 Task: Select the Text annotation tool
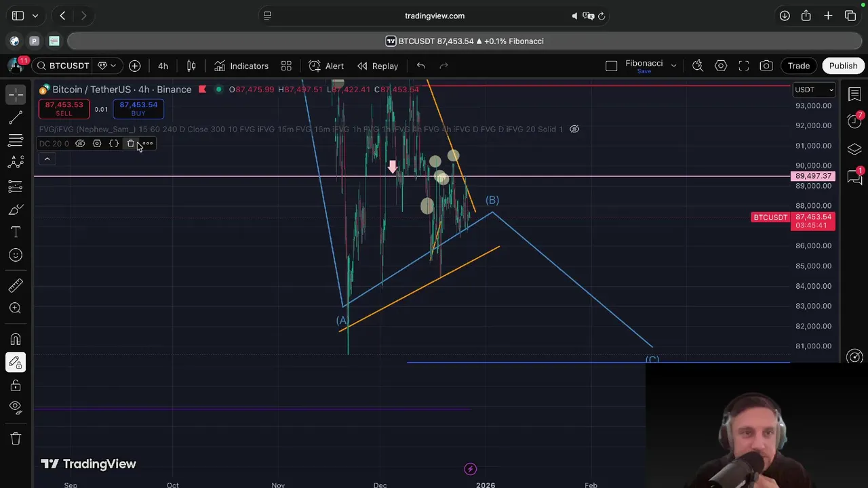(x=16, y=232)
